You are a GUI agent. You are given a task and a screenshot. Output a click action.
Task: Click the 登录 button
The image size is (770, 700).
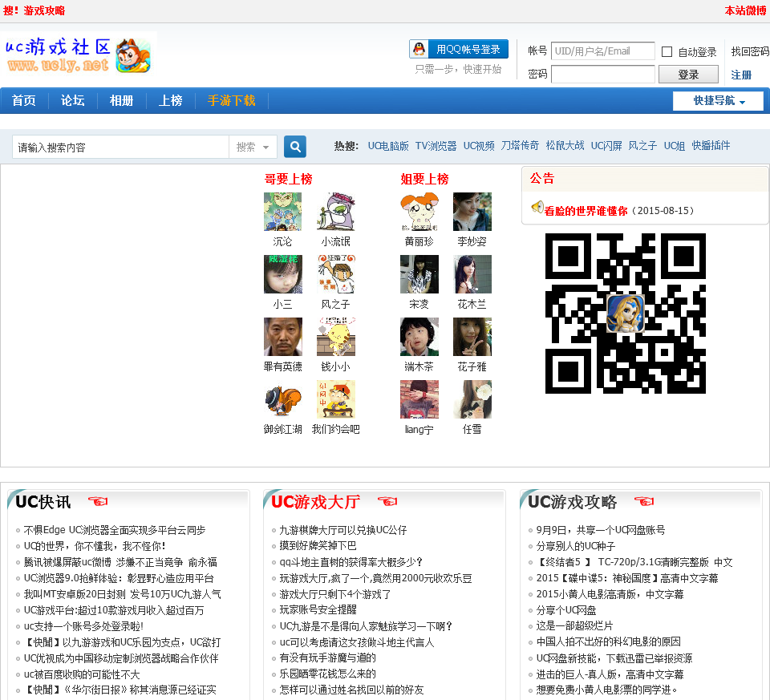[x=688, y=75]
